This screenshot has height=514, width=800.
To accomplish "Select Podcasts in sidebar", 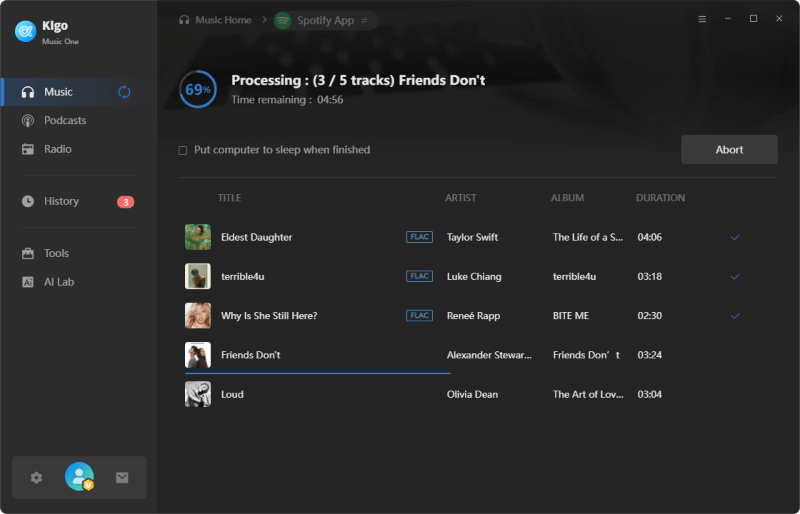I will 65,120.
